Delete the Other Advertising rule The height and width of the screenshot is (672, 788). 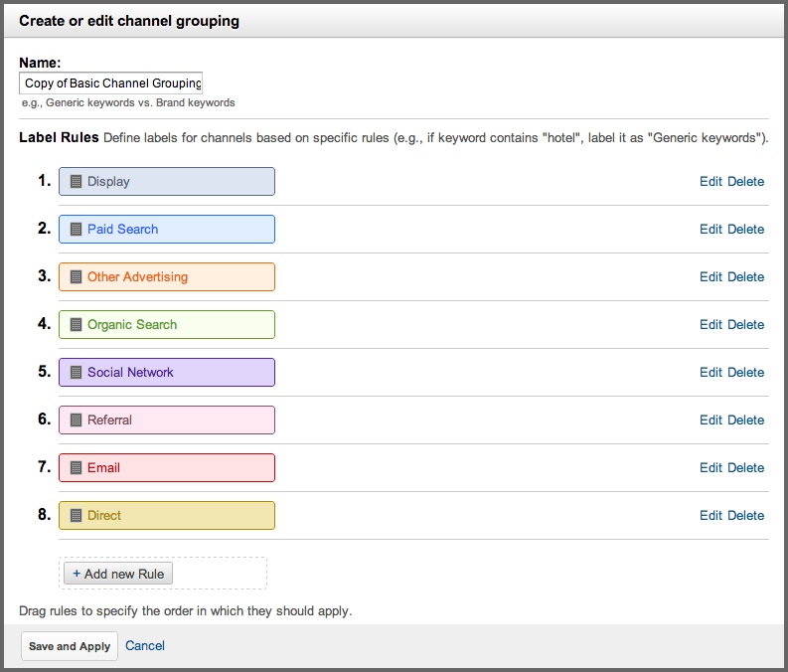746,277
